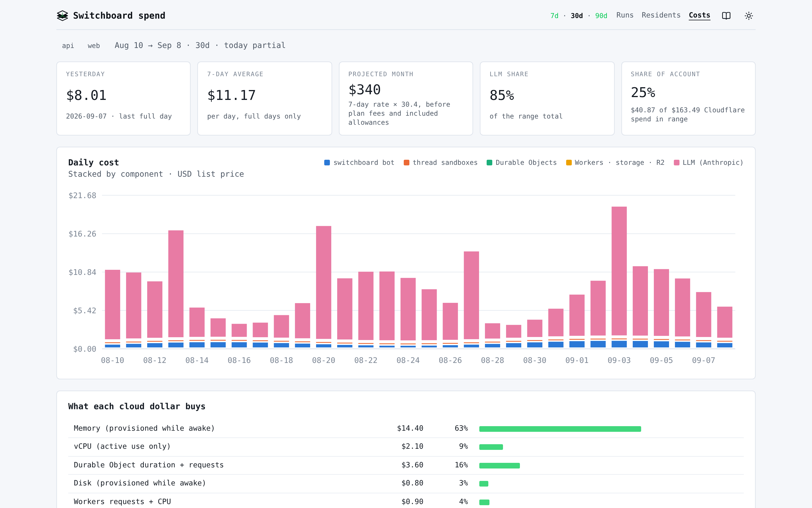Click the 09-07 axis label
812x508 pixels.
(x=703, y=360)
